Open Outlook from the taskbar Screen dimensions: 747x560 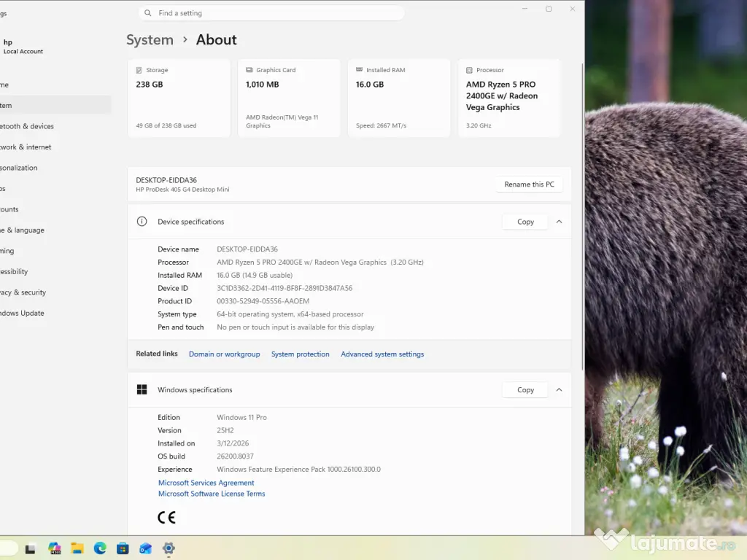145,548
